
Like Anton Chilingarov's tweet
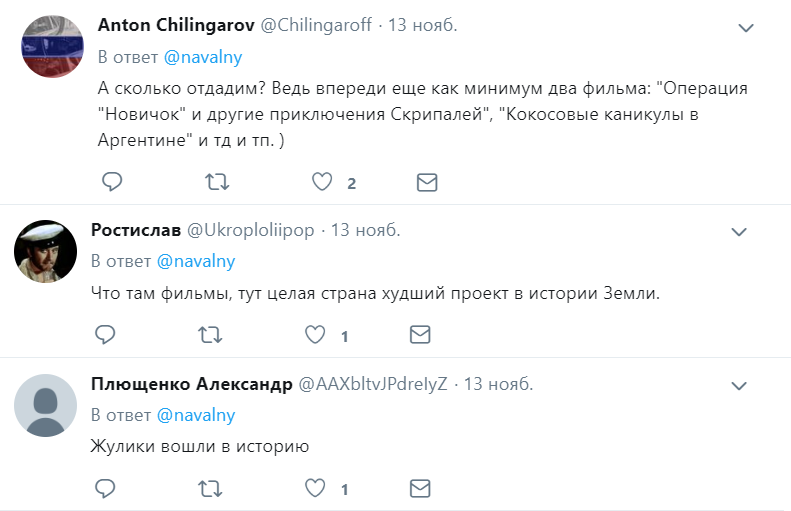[322, 182]
